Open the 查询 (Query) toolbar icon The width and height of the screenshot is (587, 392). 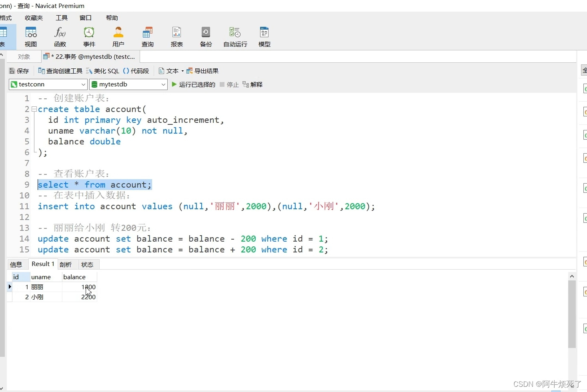148,37
